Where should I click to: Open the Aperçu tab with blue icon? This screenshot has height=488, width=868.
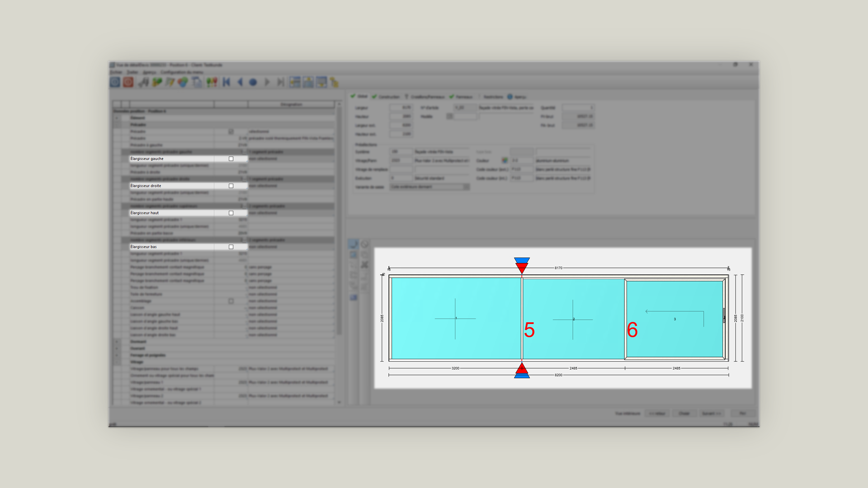(x=517, y=97)
